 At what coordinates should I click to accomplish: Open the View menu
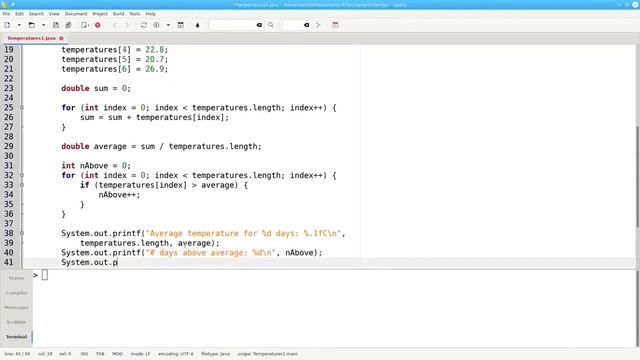(54, 13)
